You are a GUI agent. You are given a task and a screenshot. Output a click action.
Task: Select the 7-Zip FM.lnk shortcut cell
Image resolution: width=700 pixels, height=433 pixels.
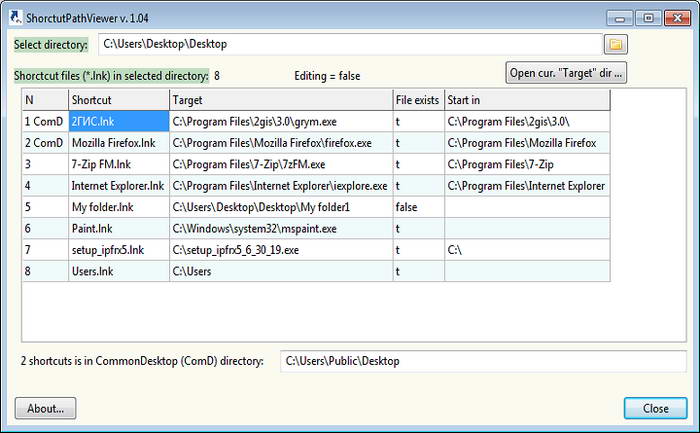point(119,164)
